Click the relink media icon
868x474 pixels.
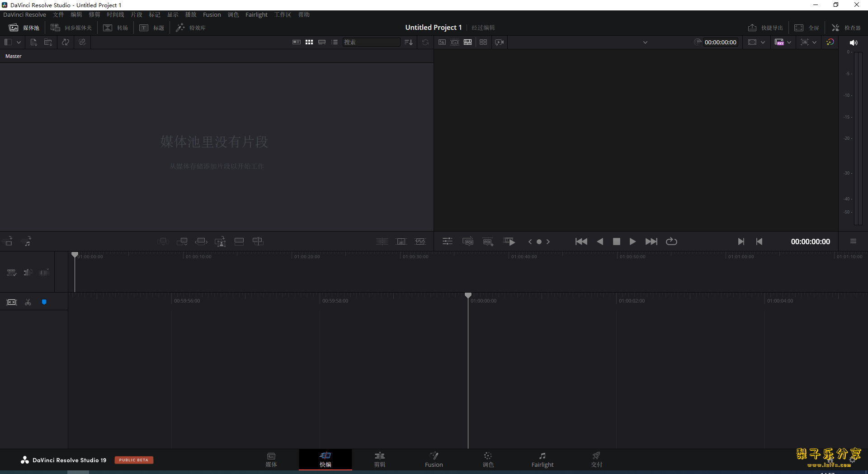[82, 42]
